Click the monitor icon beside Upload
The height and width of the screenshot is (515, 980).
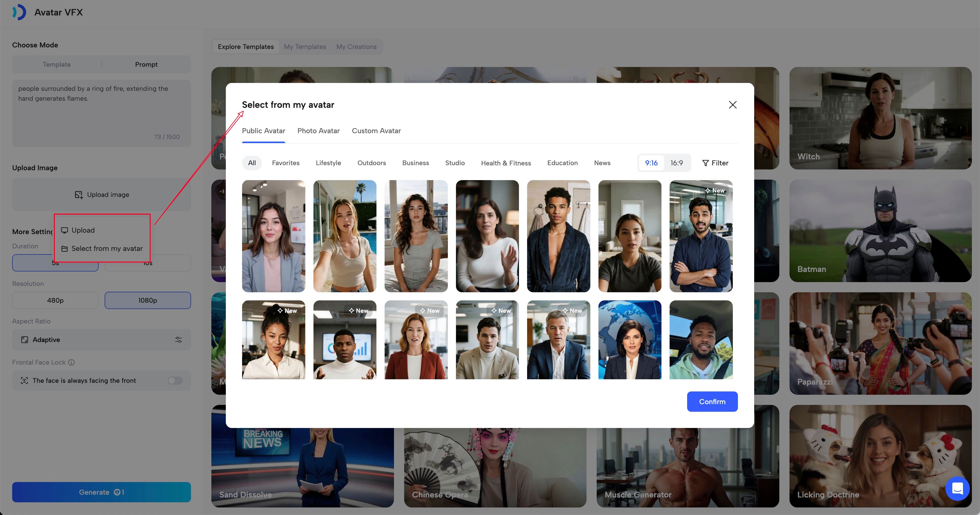coord(65,230)
